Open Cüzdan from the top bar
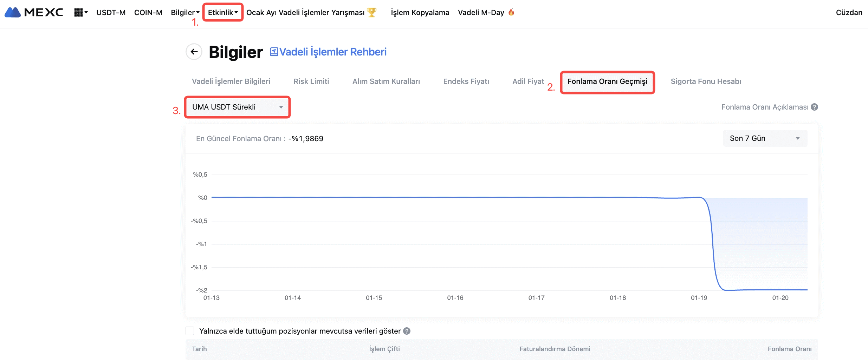 pos(849,13)
